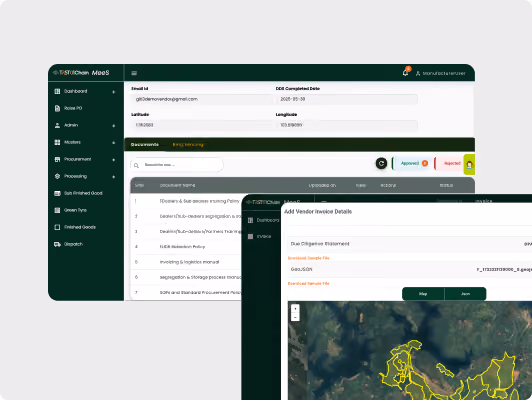532x400 pixels.
Task: Zoom out on the map
Action: [295, 317]
